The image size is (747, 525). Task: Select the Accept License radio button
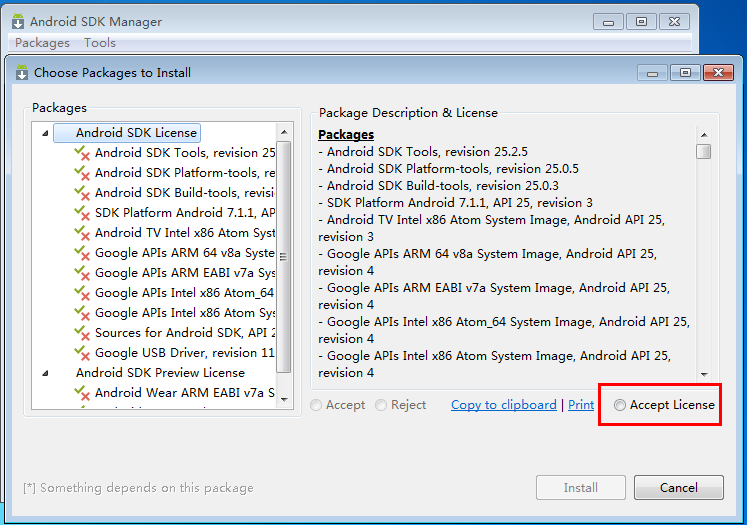[621, 405]
